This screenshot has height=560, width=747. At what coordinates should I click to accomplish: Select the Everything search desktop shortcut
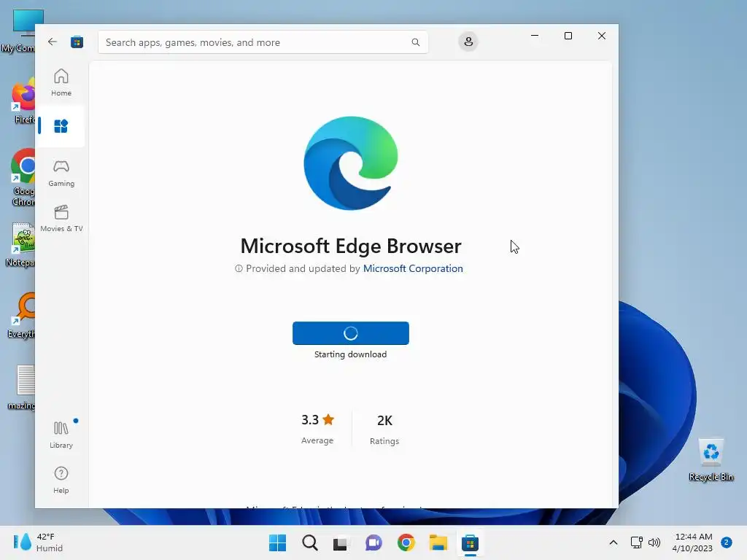(x=20, y=315)
